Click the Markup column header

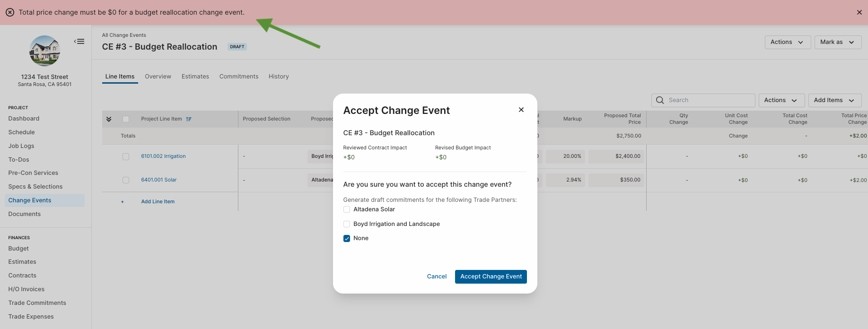[x=572, y=119]
